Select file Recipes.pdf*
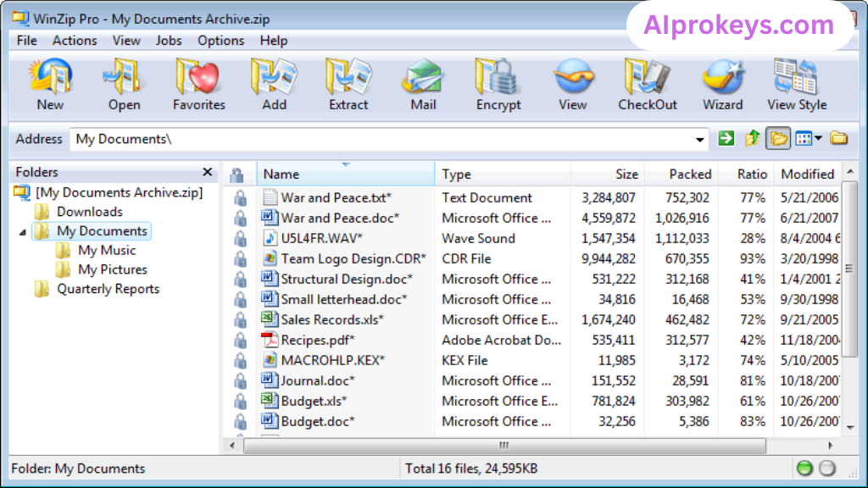Image resolution: width=868 pixels, height=488 pixels. pos(318,341)
